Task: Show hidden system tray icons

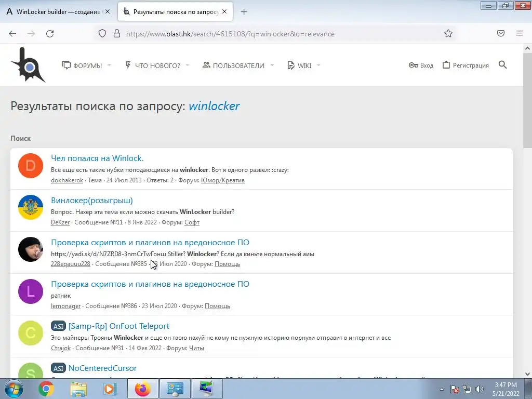Action: pos(442,390)
